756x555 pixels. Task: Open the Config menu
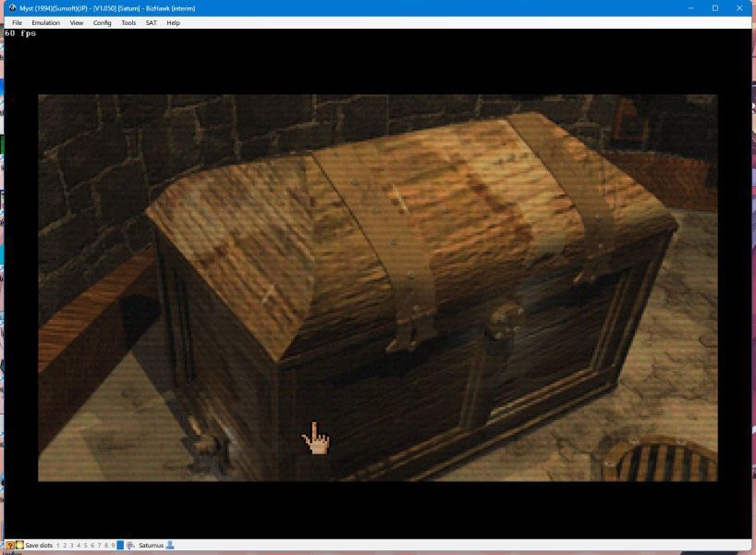click(x=103, y=23)
